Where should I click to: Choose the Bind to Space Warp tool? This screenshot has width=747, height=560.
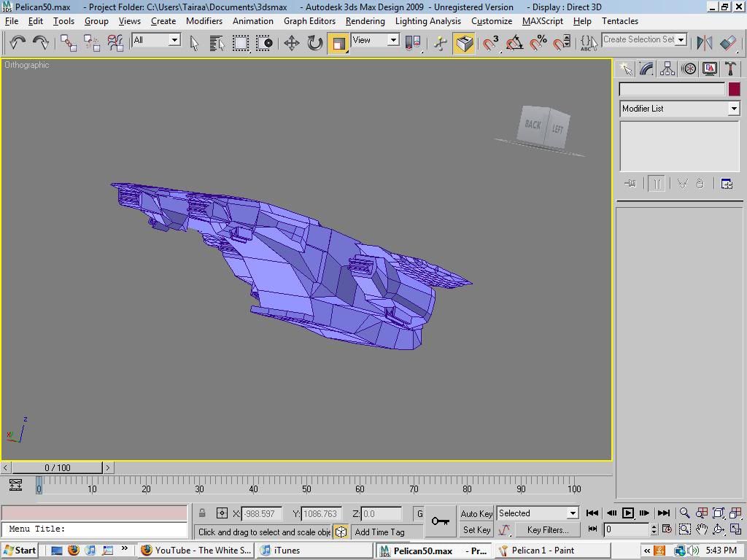[115, 43]
